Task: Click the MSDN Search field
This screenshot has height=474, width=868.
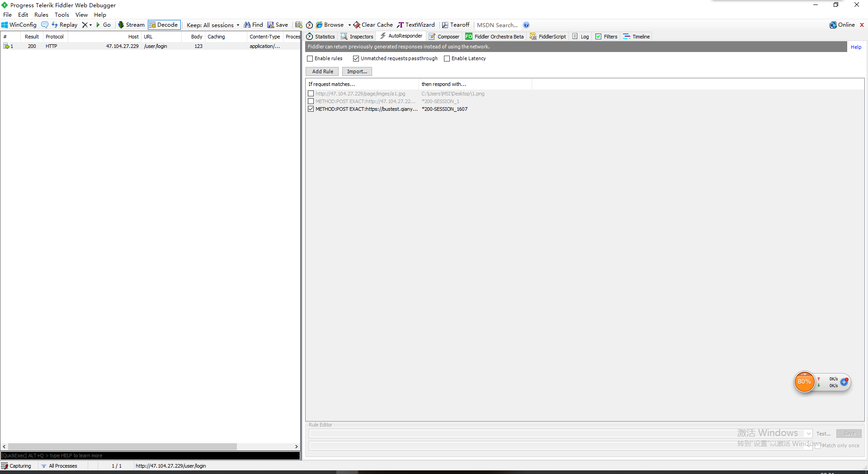Action: [x=497, y=25]
